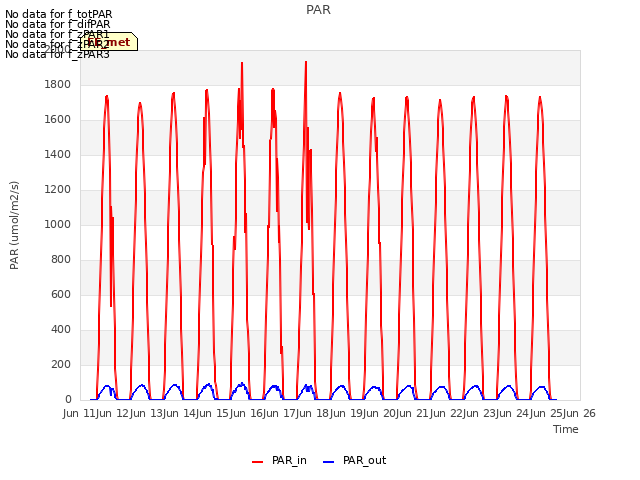Toggle the PAR_in legend entry
The image size is (640, 480).
point(279,460)
